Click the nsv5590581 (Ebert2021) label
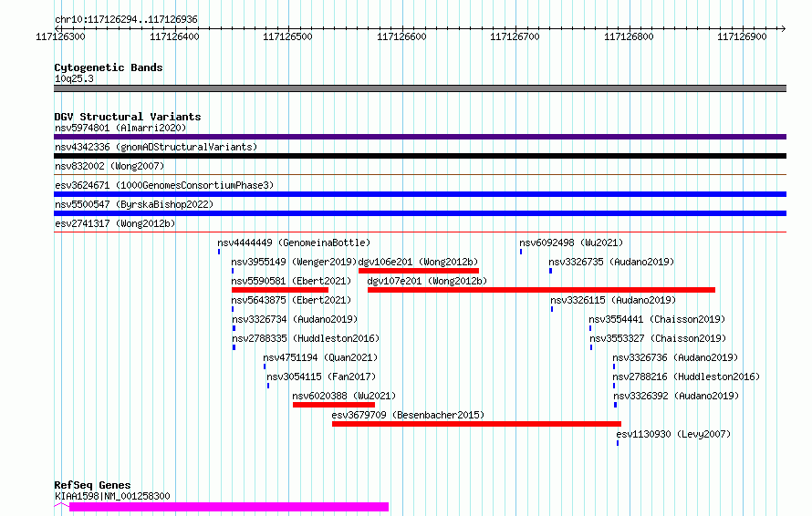 [291, 281]
